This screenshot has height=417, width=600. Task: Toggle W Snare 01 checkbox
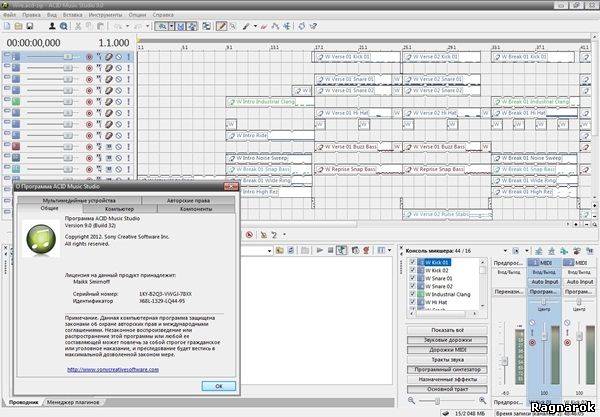coord(412,278)
